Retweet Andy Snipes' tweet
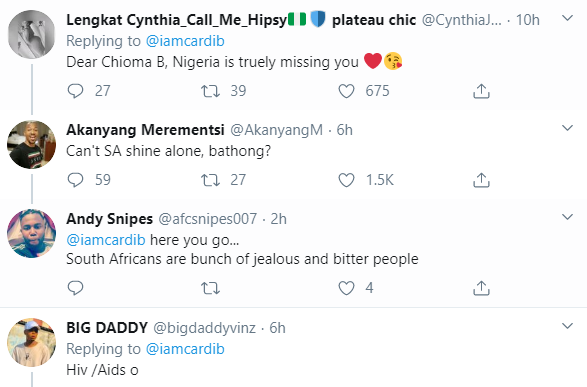The width and height of the screenshot is (587, 387). pos(210,288)
